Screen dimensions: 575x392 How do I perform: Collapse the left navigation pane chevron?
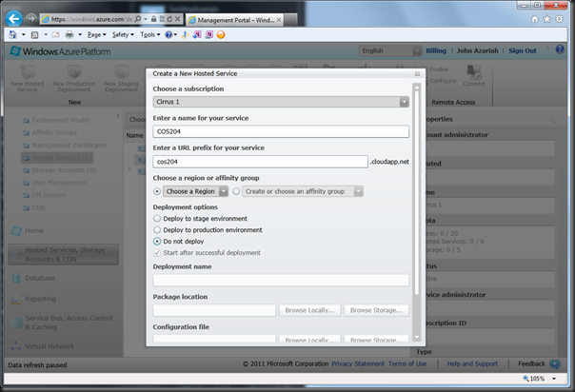coord(118,116)
